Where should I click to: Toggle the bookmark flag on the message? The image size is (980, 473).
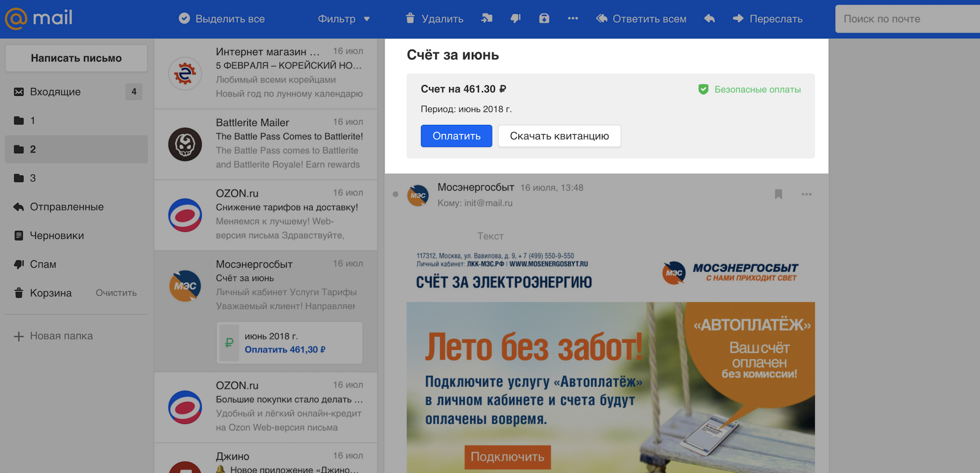[x=778, y=194]
